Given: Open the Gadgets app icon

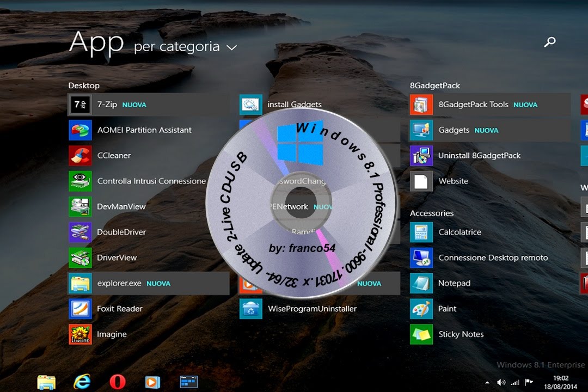Looking at the screenshot, I should 421,130.
